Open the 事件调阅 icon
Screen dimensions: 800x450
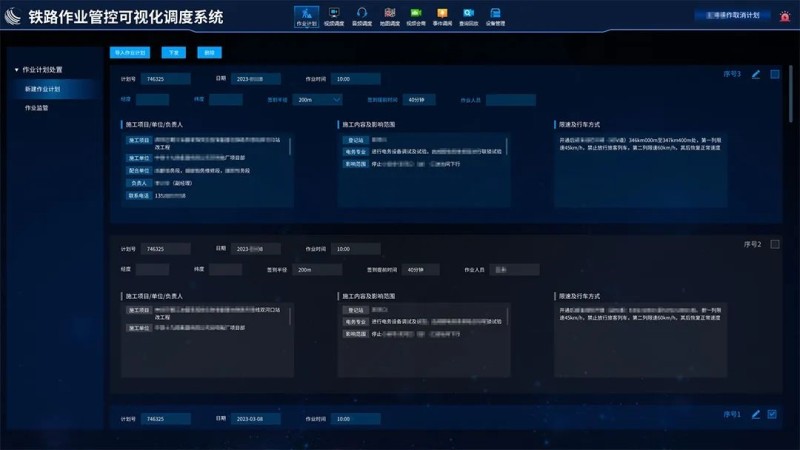click(x=442, y=16)
